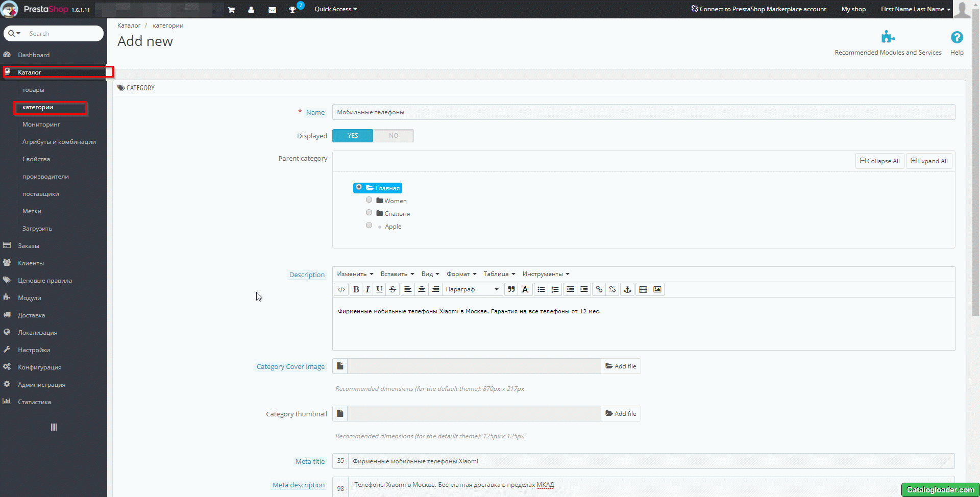Select Women as parent category
Image resolution: width=980 pixels, height=497 pixels.
tap(369, 200)
